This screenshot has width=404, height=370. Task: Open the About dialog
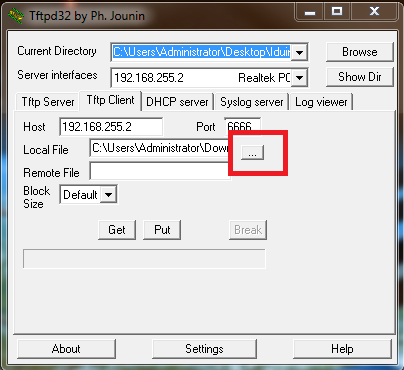pos(66,349)
